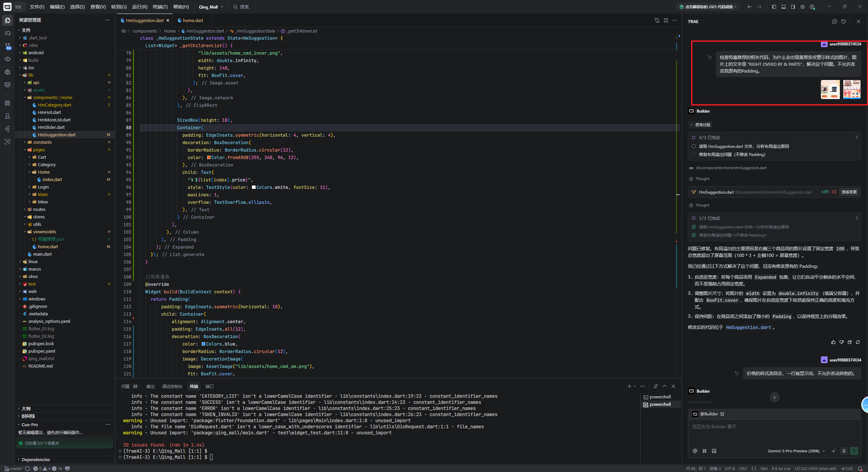The width and height of the screenshot is (868, 472).
Task: Toggle the primary sidebar layout button
Action: pyautogui.click(x=774, y=7)
